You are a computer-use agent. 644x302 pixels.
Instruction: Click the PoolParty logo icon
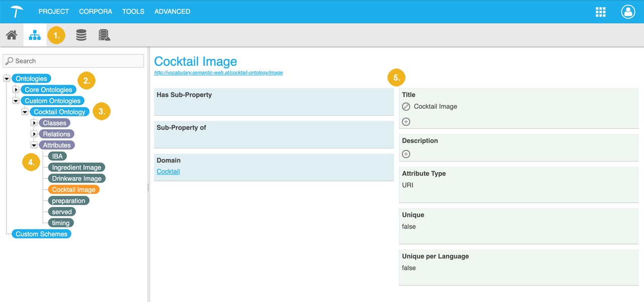tap(17, 11)
